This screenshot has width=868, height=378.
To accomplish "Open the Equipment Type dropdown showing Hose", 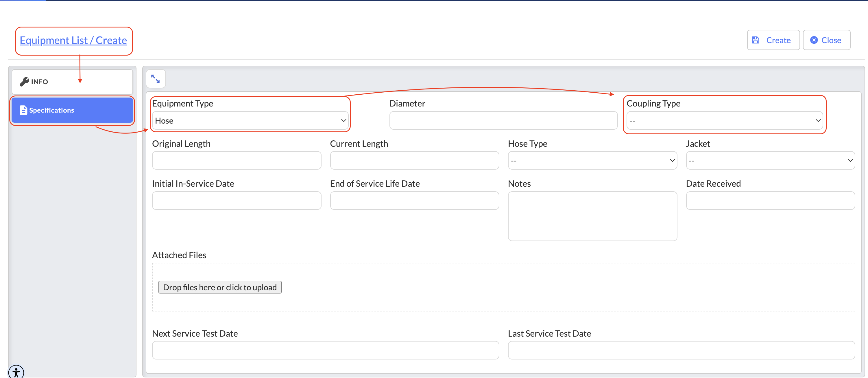I will (250, 121).
